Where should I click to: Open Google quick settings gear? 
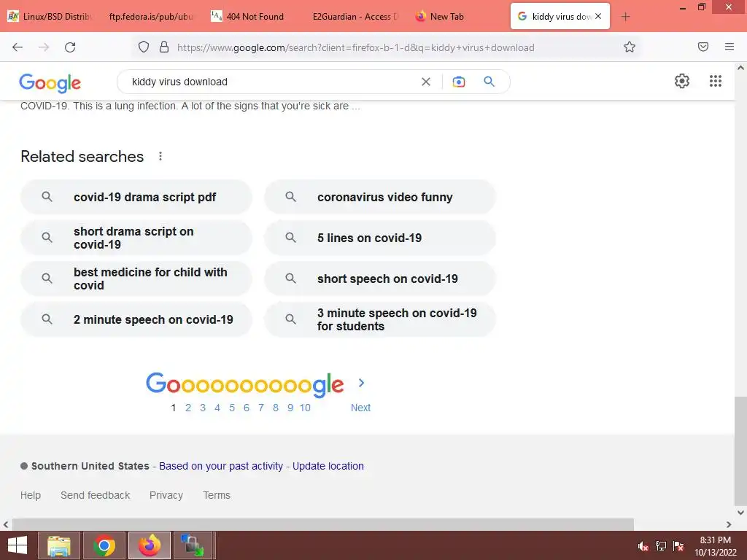[682, 81]
